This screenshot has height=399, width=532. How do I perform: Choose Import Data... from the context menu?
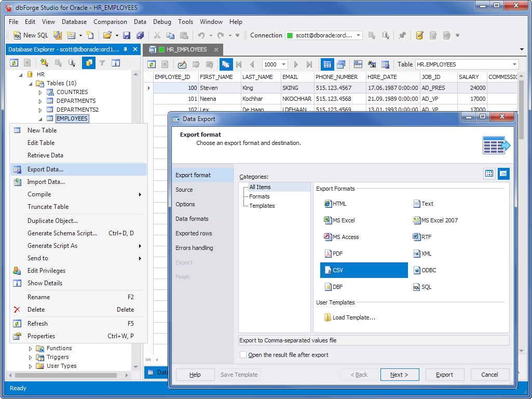pos(79,182)
